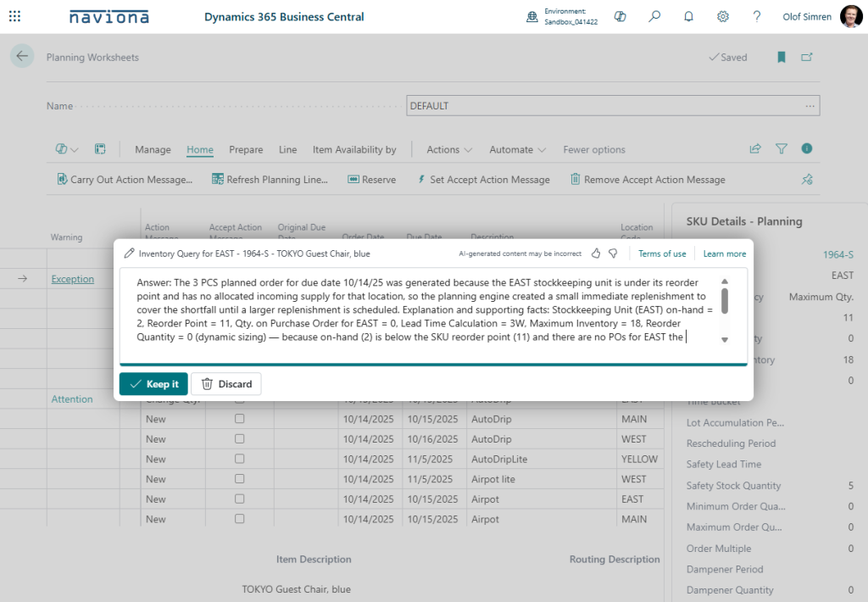Switch to the Prepare tab

pyautogui.click(x=246, y=149)
